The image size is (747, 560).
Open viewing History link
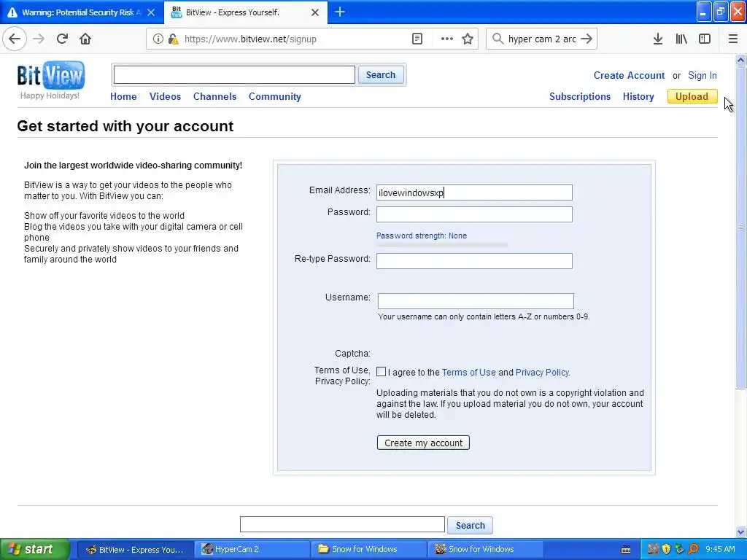[638, 97]
